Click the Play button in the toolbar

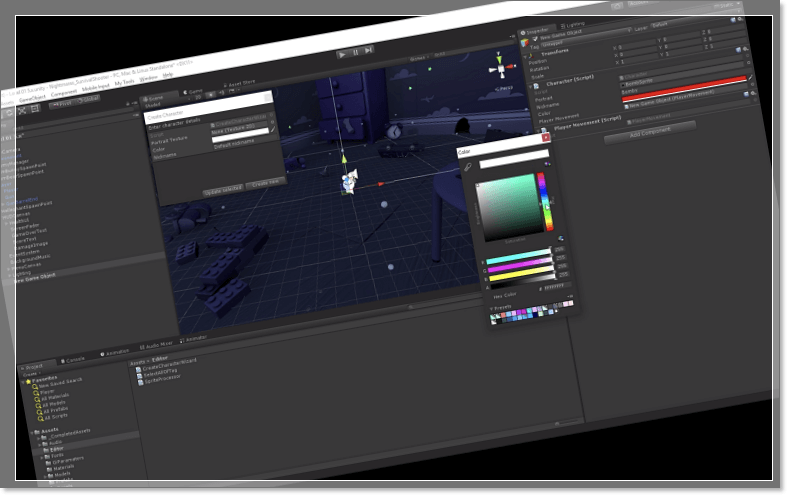[x=343, y=55]
